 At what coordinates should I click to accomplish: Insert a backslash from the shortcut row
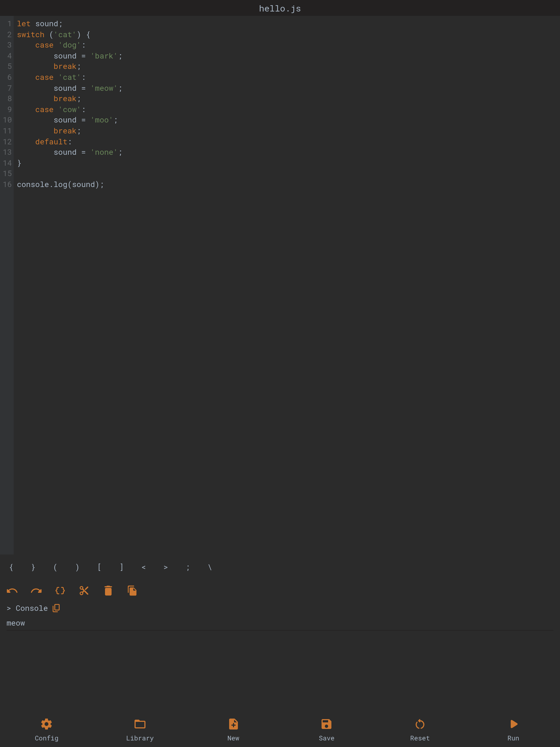[210, 567]
